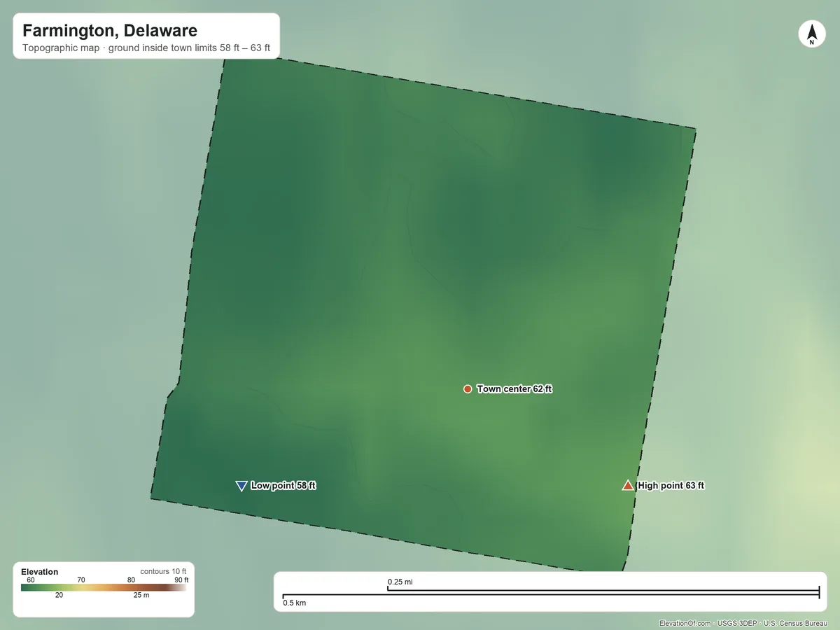Click the red High point triangle marker
This screenshot has width=840, height=630.
(x=628, y=485)
